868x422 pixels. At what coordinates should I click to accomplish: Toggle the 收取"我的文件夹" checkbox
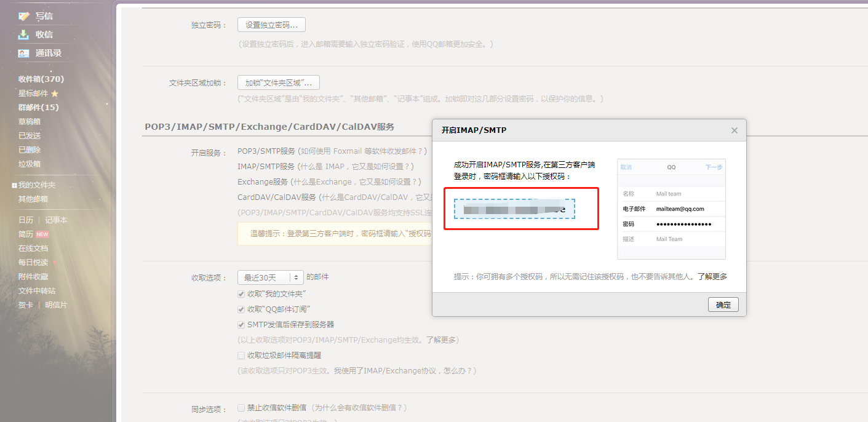click(x=241, y=293)
